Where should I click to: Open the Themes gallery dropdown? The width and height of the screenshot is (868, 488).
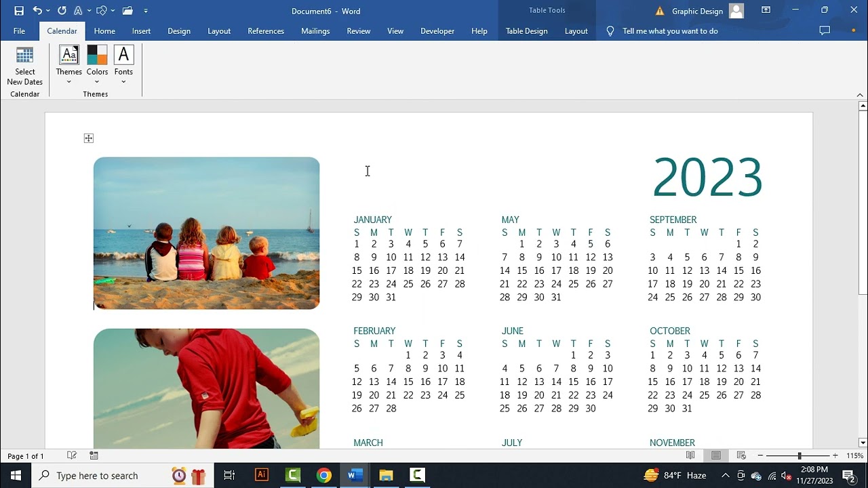tap(68, 66)
